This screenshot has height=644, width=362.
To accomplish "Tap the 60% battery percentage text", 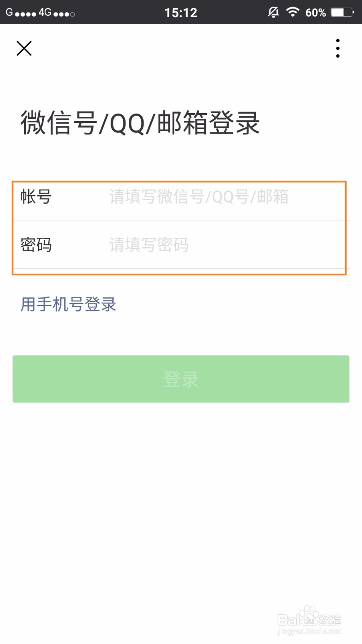I will 315,12.
